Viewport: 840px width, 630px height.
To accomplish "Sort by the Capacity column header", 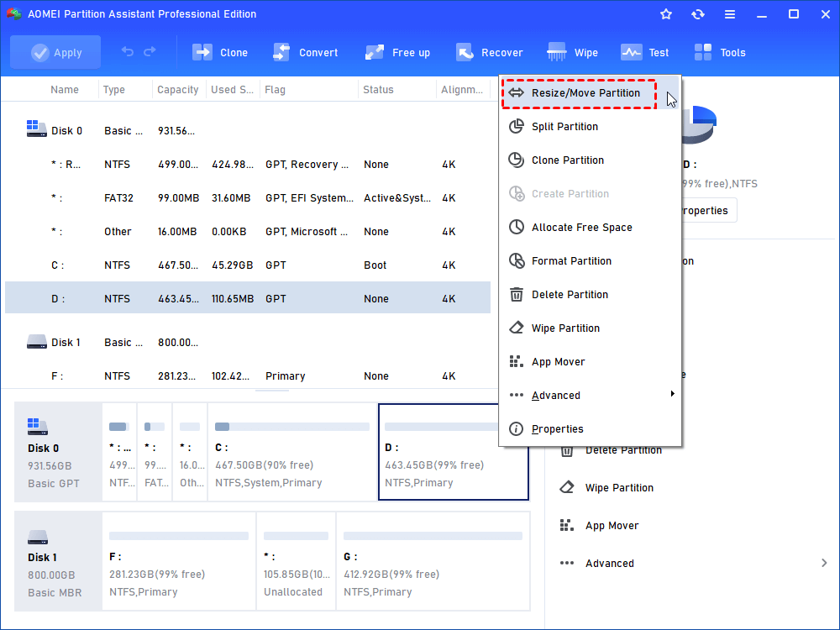I will (x=178, y=90).
